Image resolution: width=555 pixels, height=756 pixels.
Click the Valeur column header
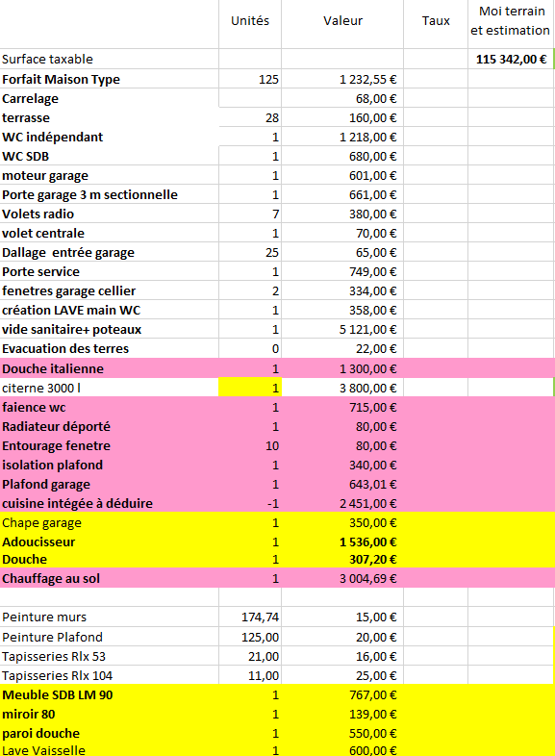coord(342,21)
